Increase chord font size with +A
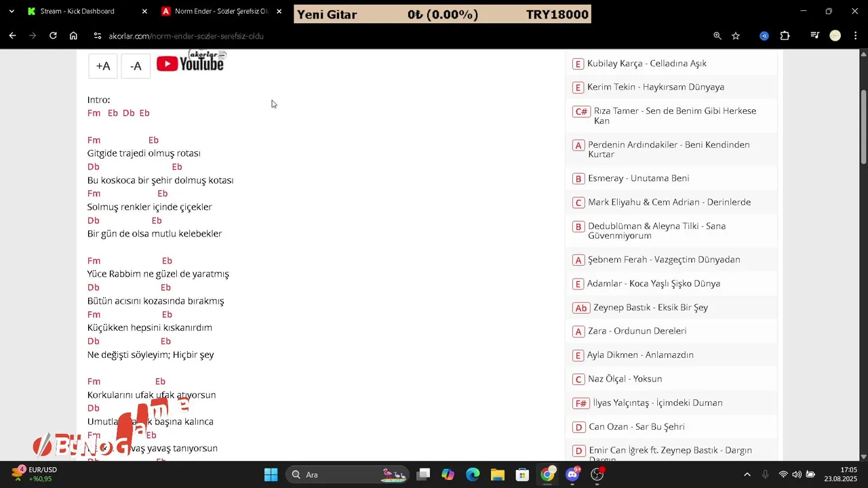The image size is (868, 488). (x=103, y=66)
